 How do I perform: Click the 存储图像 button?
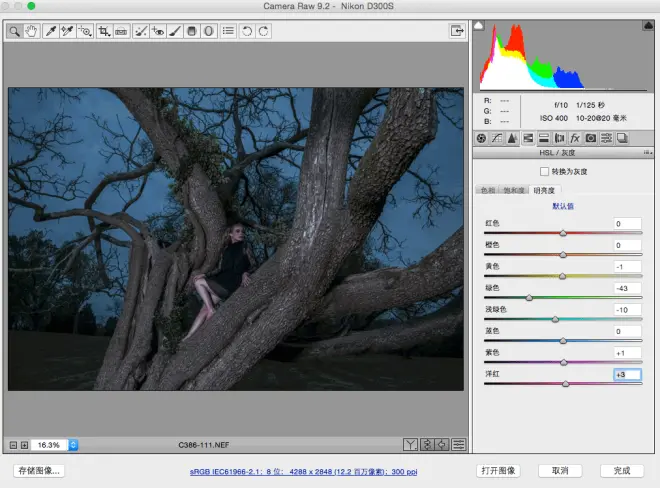39,470
